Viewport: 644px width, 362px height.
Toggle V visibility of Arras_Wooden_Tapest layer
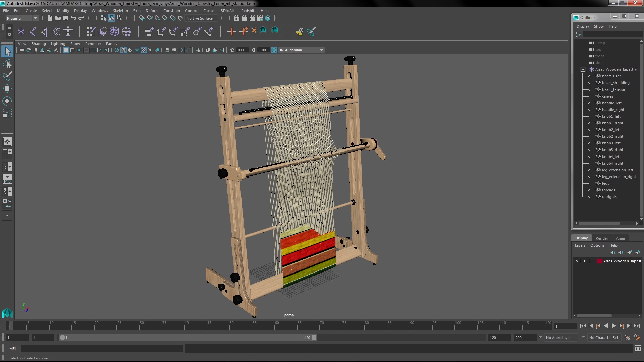(577, 261)
